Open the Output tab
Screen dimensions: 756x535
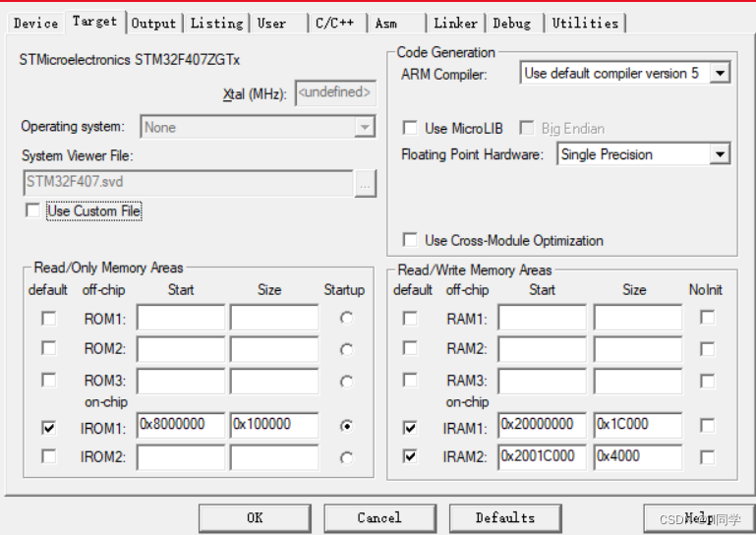point(153,24)
